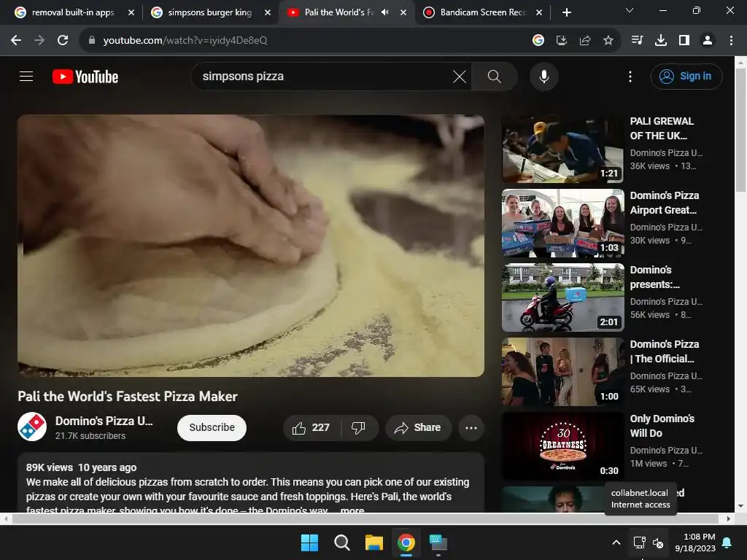Screen dimensions: 747x560
Task: Subscribe to Domino's Pizza channel
Action: [212, 427]
